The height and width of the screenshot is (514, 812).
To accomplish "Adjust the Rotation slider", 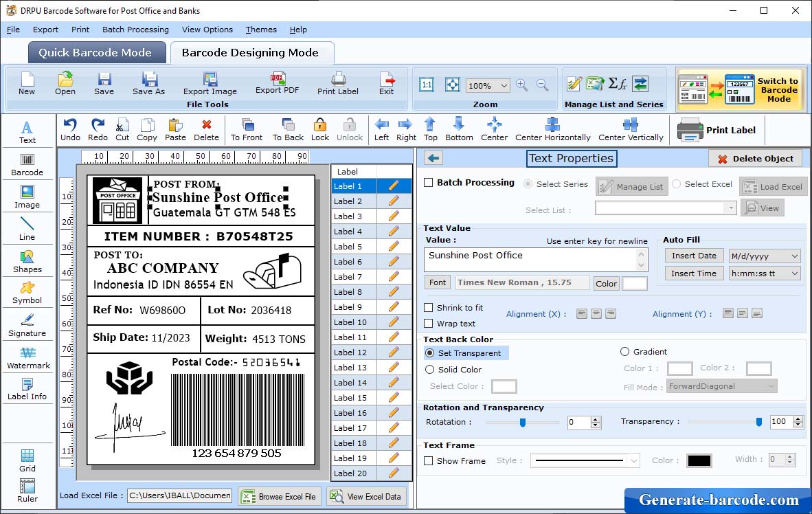I will pyautogui.click(x=523, y=423).
